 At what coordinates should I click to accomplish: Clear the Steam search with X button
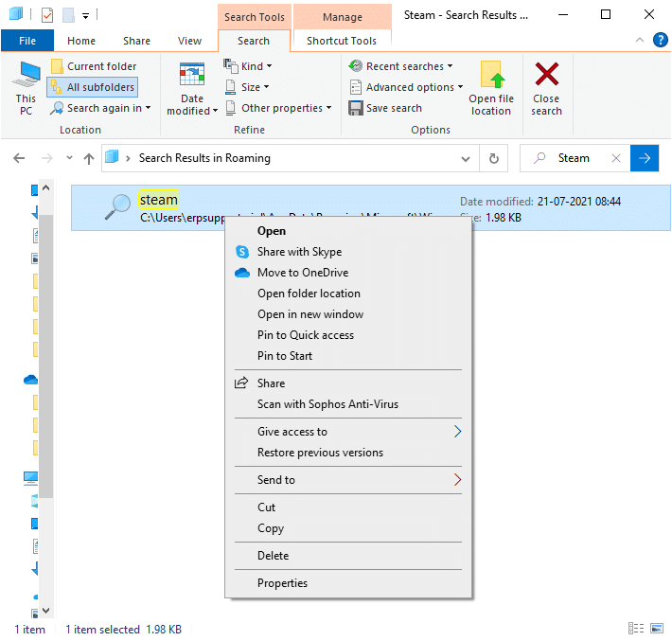click(x=615, y=158)
